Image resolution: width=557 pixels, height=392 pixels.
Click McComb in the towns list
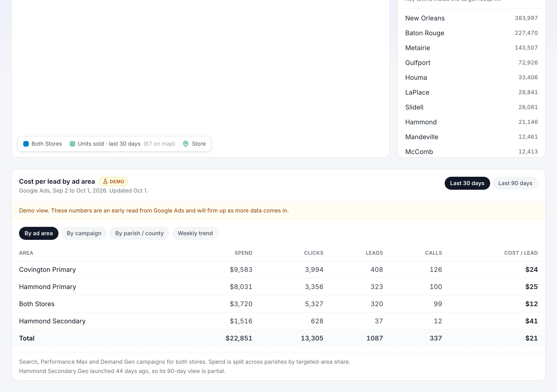(x=419, y=152)
